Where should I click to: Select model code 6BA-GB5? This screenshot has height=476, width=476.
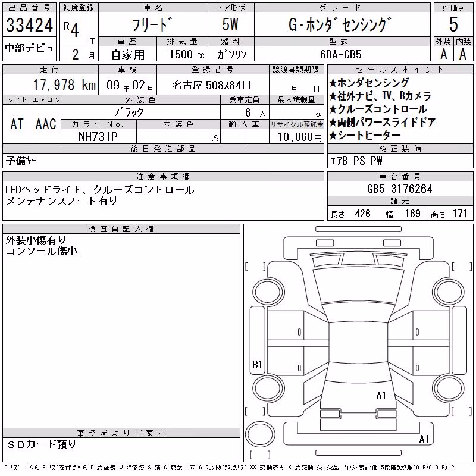click(340, 54)
